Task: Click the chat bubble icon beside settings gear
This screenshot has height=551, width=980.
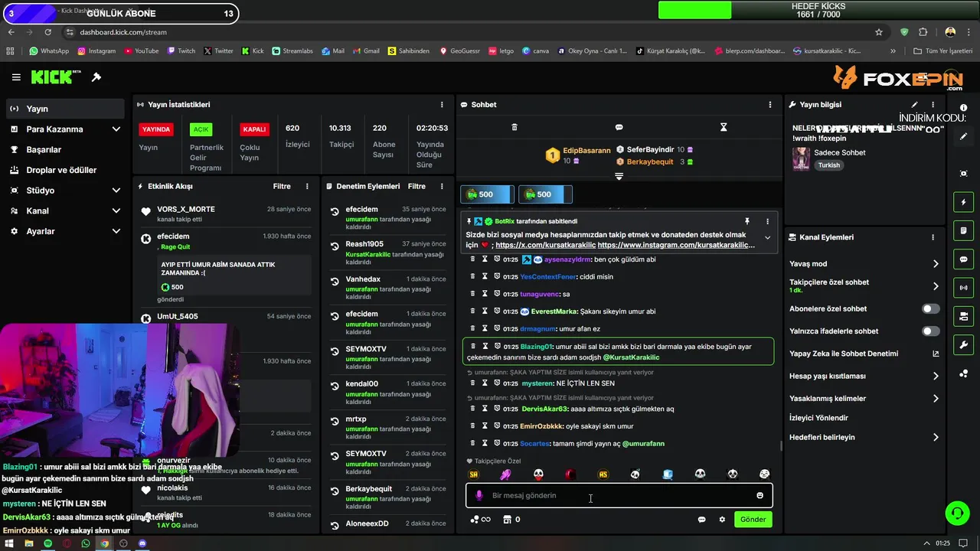Action: click(x=701, y=520)
